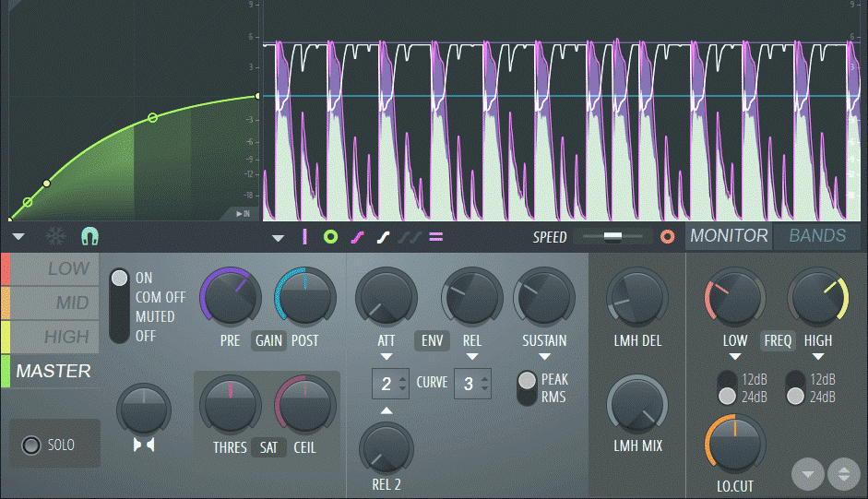This screenshot has height=499, width=868.
Task: Switch to the BANDS tab
Action: [x=817, y=236]
